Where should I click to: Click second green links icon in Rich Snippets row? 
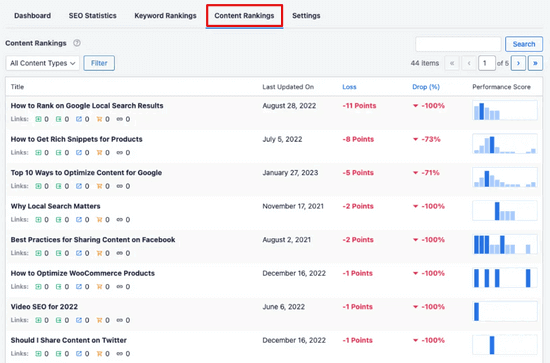(59, 153)
